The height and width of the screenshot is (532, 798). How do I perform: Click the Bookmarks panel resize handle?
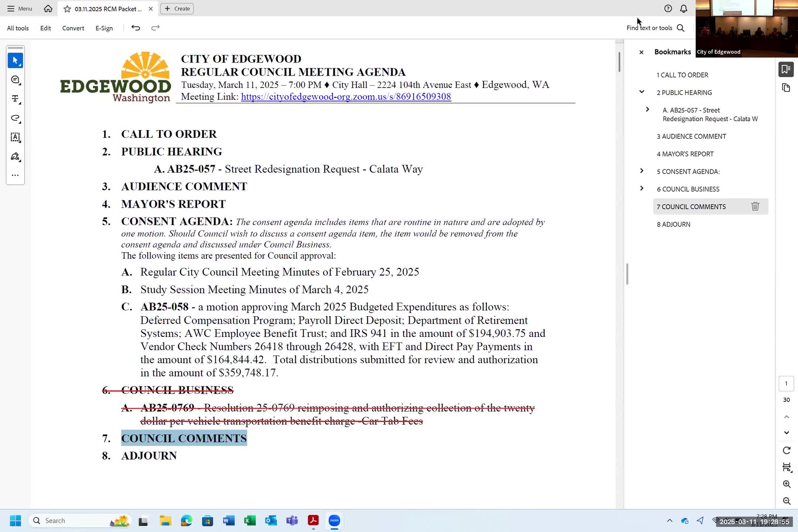627,274
